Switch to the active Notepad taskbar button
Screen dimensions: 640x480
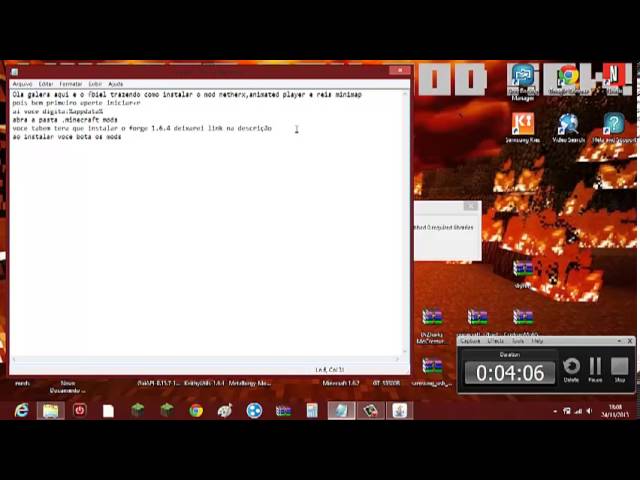point(342,410)
